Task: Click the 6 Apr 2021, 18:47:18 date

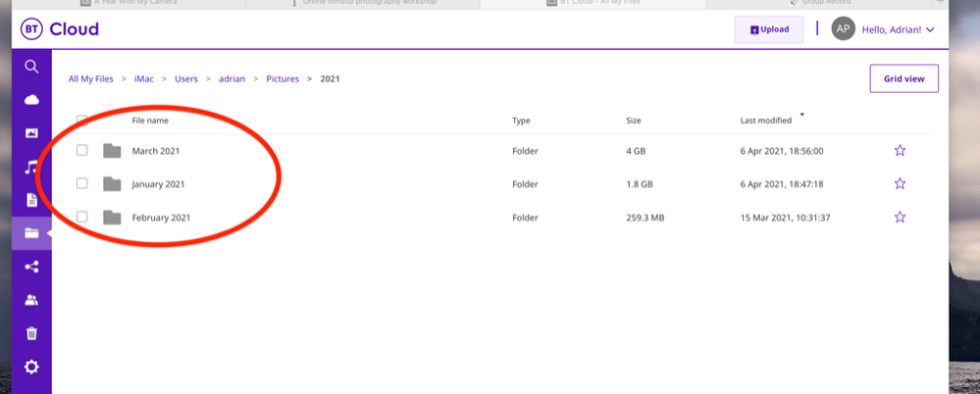Action: tap(782, 184)
